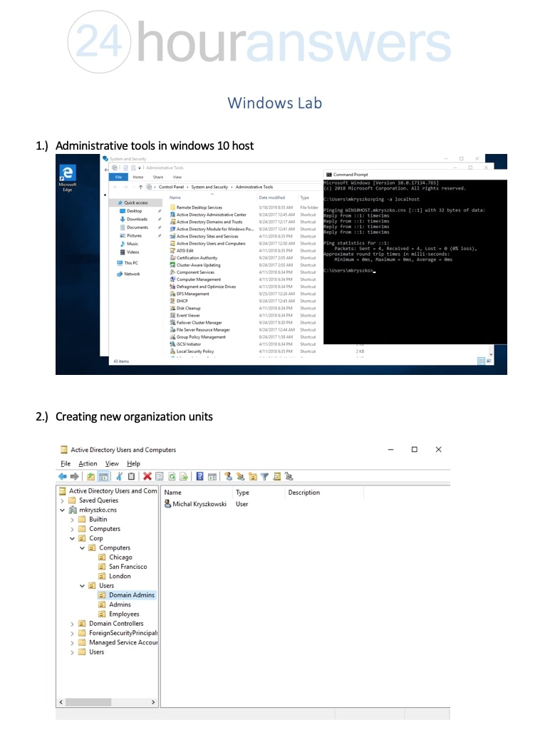Click the red Delete icon in toolbar
Image resolution: width=560 pixels, height=747 pixels.
click(x=147, y=477)
